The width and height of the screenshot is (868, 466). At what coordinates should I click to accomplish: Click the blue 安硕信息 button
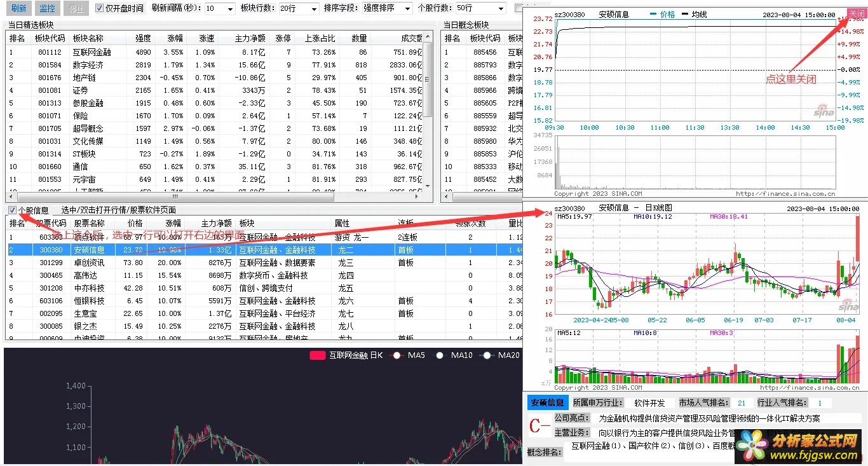click(x=548, y=402)
